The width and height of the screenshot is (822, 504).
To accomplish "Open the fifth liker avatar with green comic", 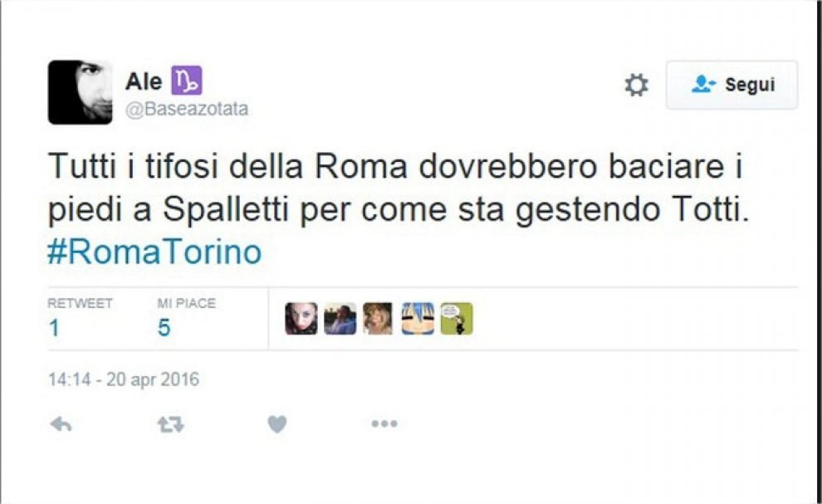I will tap(457, 318).
